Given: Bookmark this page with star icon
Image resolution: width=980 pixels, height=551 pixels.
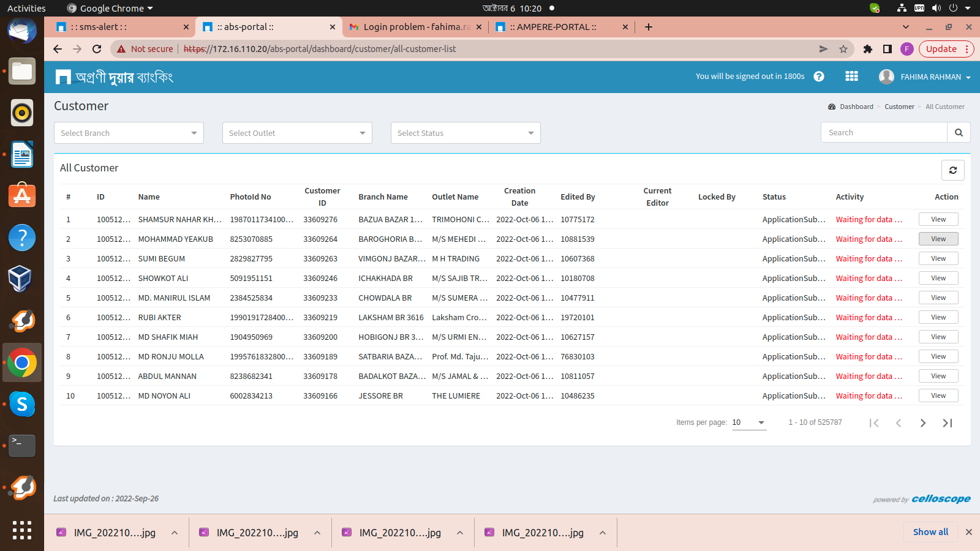Looking at the screenshot, I should point(843,49).
